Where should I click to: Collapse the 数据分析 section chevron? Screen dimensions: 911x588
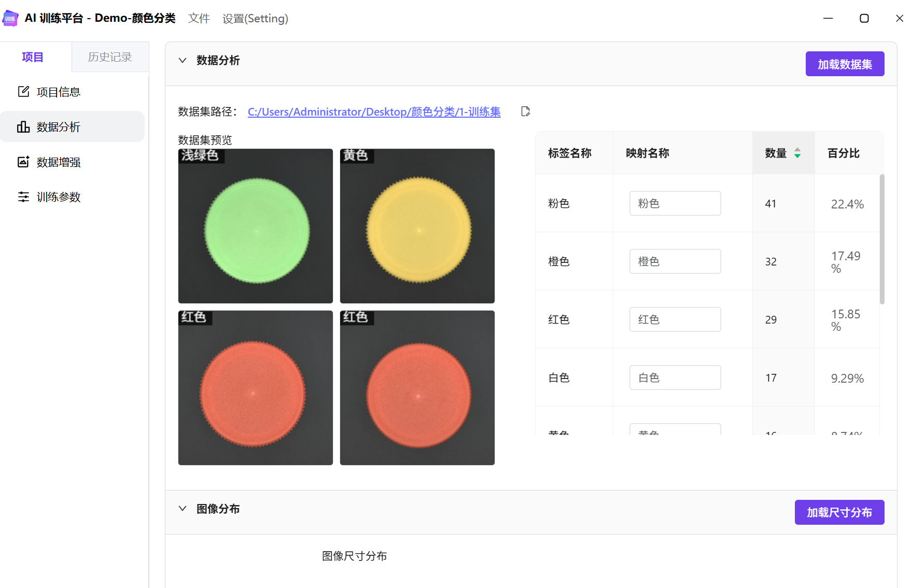[x=183, y=60]
